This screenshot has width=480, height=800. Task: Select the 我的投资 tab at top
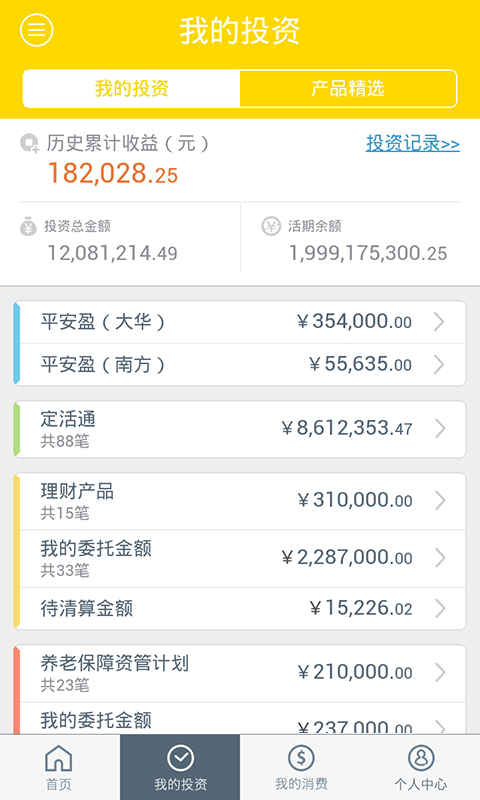click(132, 89)
